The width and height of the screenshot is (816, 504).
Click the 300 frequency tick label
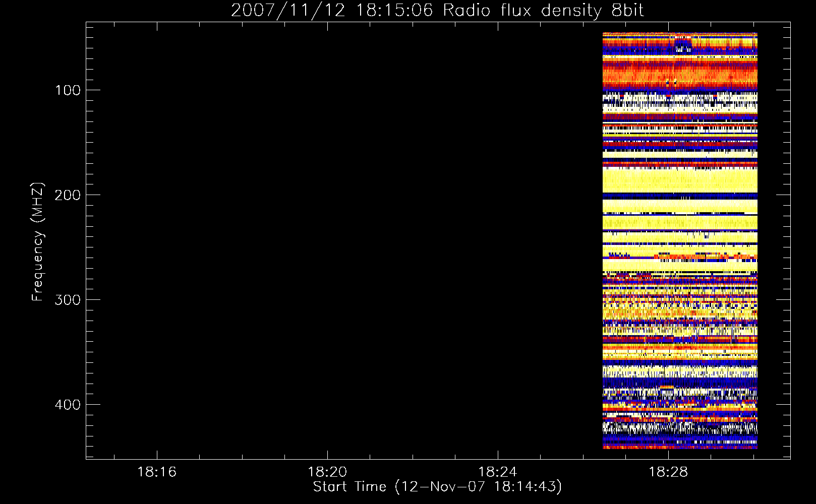(68, 300)
